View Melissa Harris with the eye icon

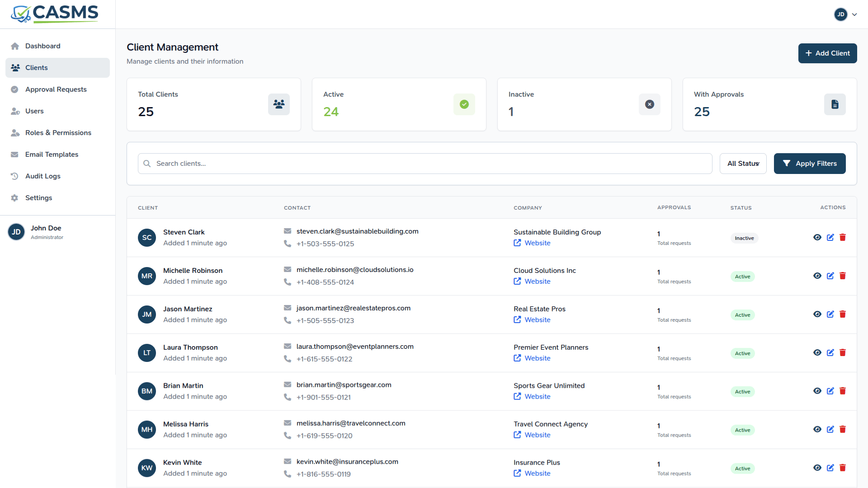[x=817, y=430]
